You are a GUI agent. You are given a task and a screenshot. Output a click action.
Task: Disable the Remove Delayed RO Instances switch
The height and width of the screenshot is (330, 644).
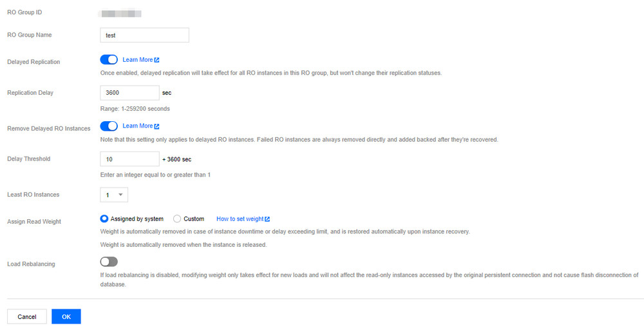pos(109,126)
